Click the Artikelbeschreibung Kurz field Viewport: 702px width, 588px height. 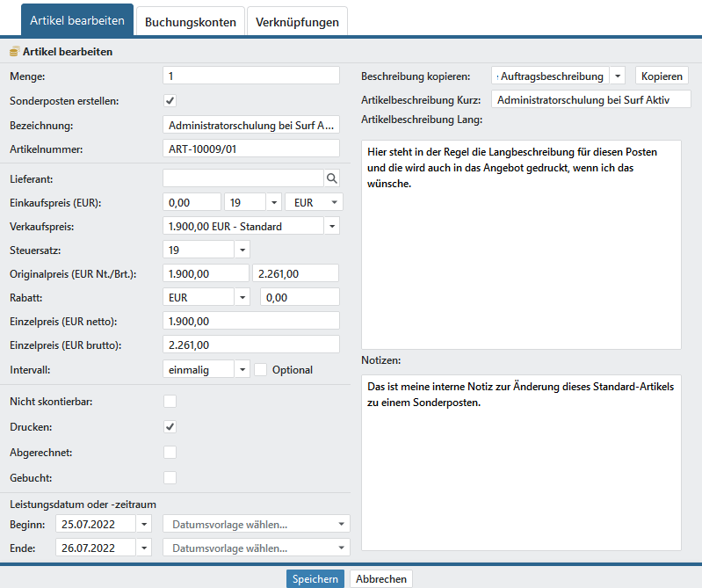pyautogui.click(x=591, y=99)
